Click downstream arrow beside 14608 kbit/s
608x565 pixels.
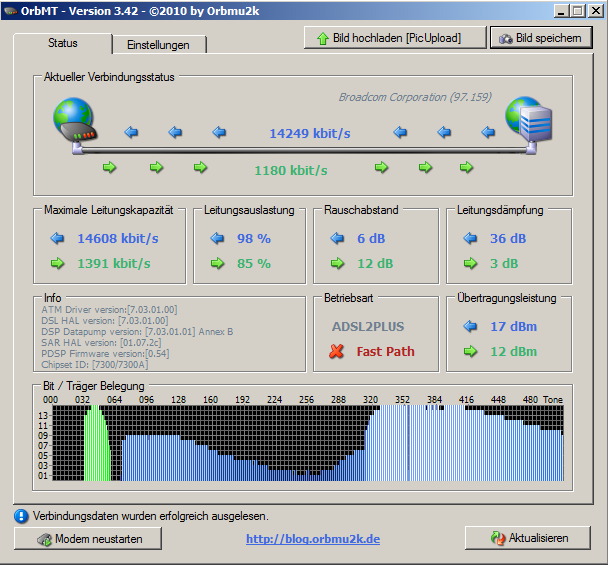pyautogui.click(x=57, y=239)
